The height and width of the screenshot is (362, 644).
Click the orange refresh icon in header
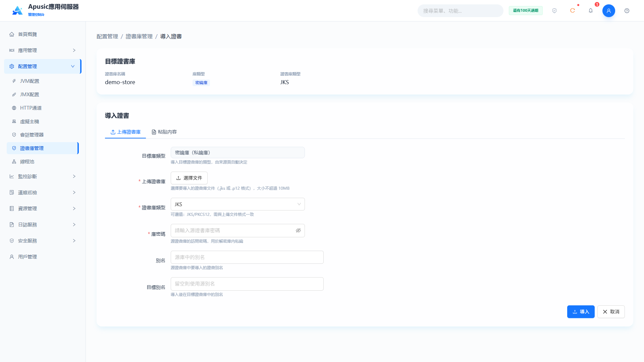573,11
